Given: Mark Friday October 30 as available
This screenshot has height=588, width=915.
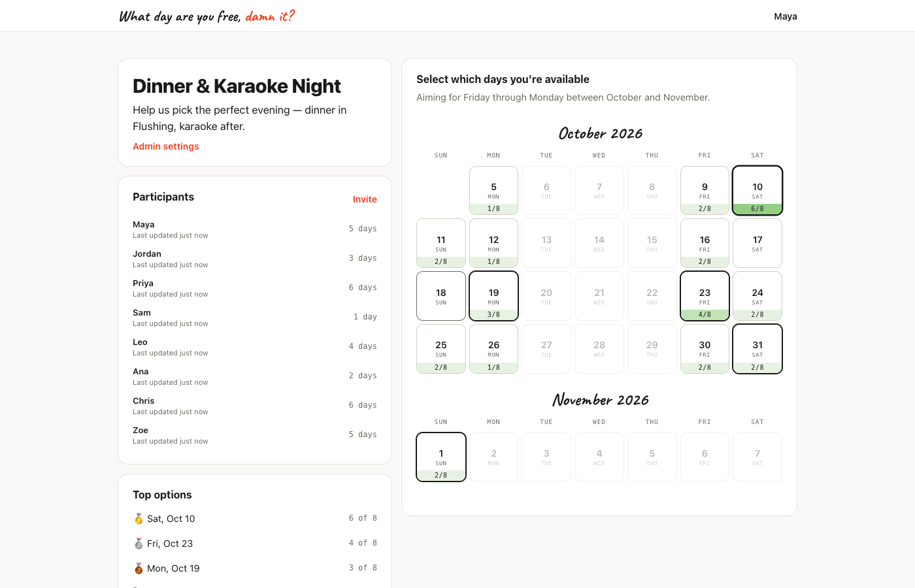Looking at the screenshot, I should [x=705, y=349].
